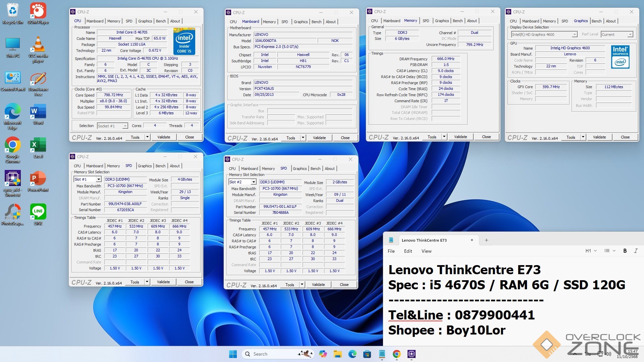
Task: Open the Edit menu in Notepad
Action: pos(408,251)
